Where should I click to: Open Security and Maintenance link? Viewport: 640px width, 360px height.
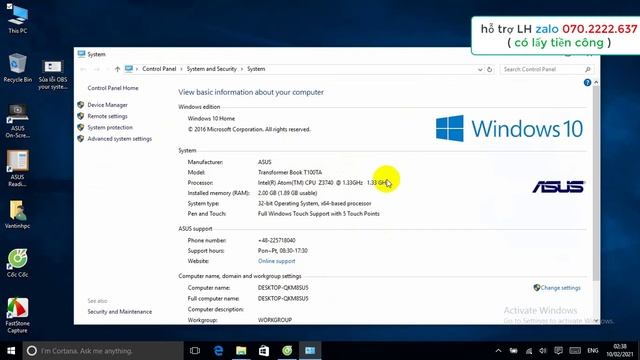(120, 311)
